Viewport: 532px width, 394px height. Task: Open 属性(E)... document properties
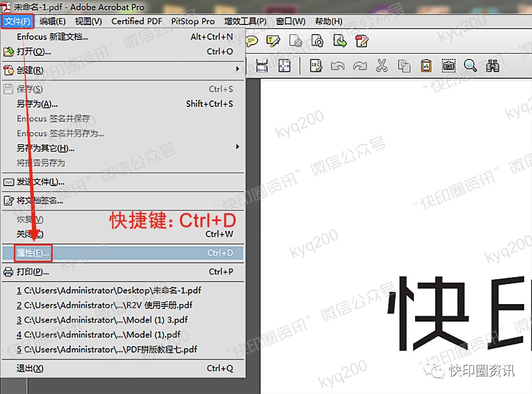point(123,253)
